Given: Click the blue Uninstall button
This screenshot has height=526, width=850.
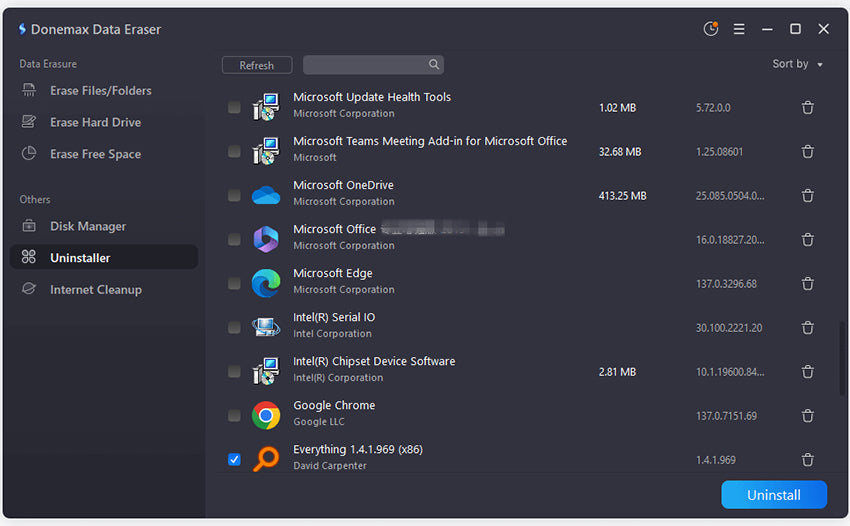Looking at the screenshot, I should point(774,495).
